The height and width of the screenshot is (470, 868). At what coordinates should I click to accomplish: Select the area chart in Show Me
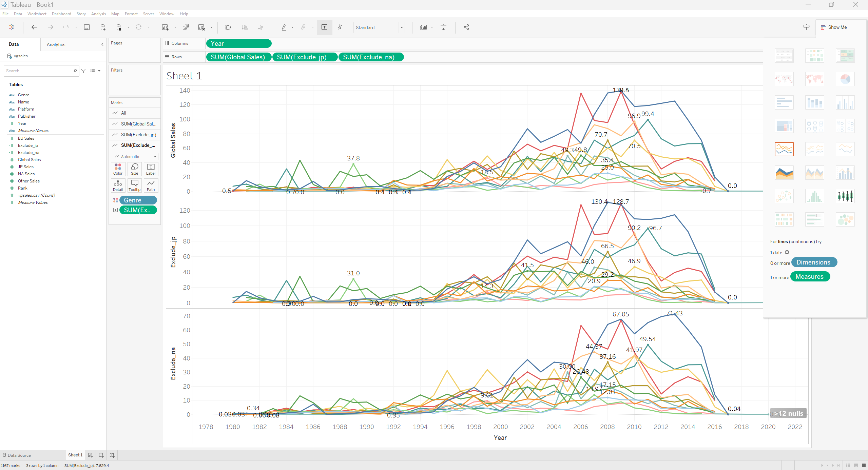(x=784, y=173)
